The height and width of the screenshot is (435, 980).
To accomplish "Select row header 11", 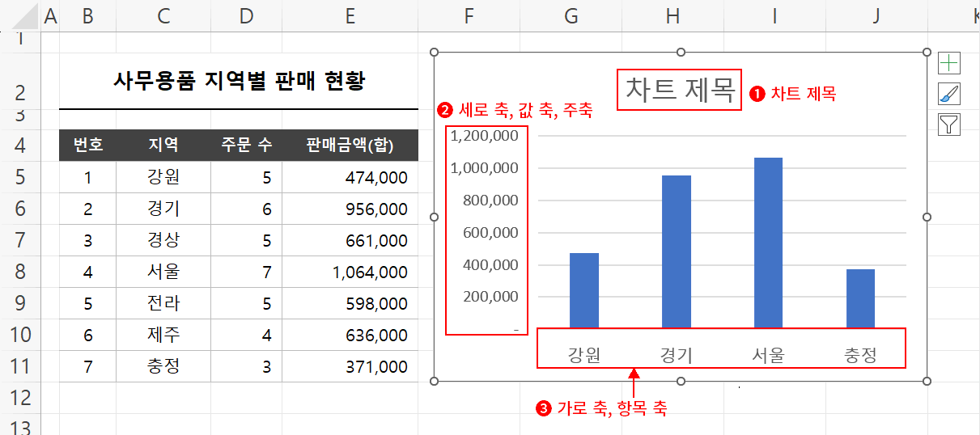I will click(20, 366).
